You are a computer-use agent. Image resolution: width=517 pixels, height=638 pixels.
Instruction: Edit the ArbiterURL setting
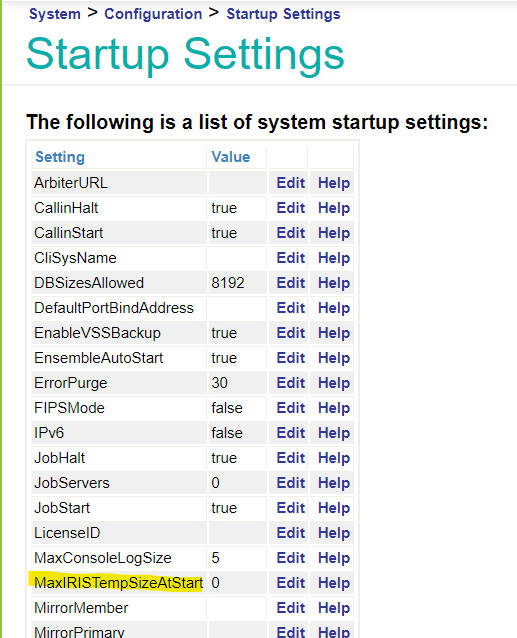point(291,183)
